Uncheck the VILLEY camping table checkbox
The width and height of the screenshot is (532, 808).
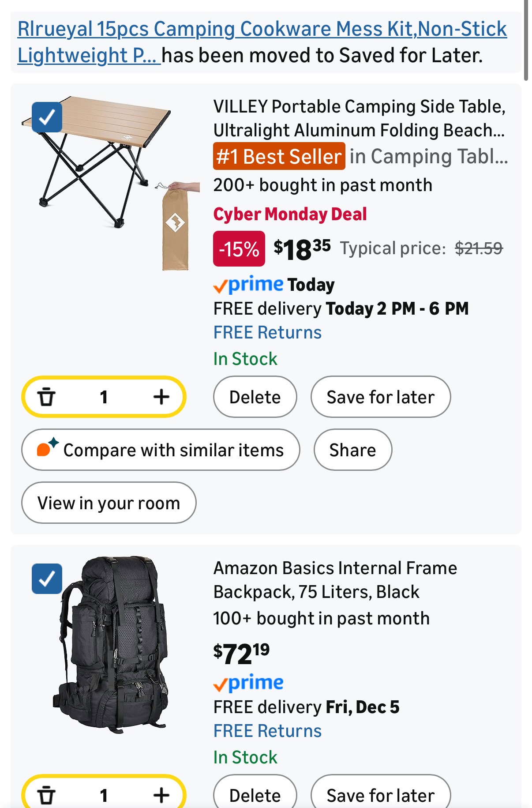(x=47, y=117)
